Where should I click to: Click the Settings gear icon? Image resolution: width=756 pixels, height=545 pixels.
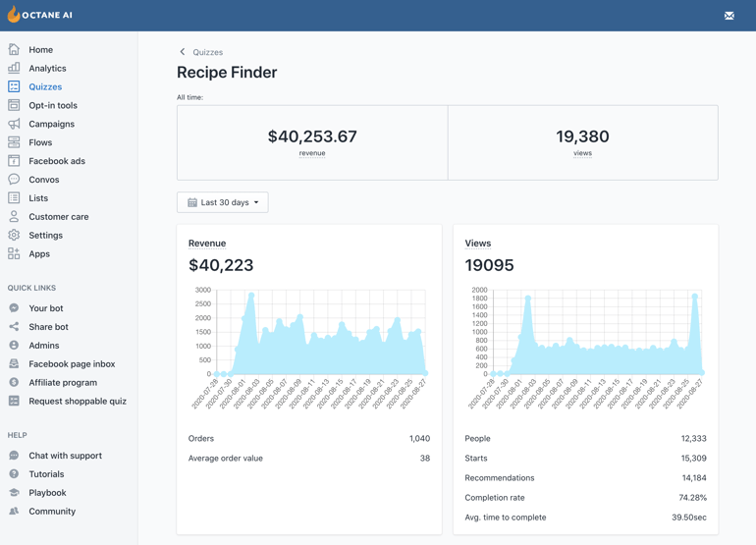14,235
